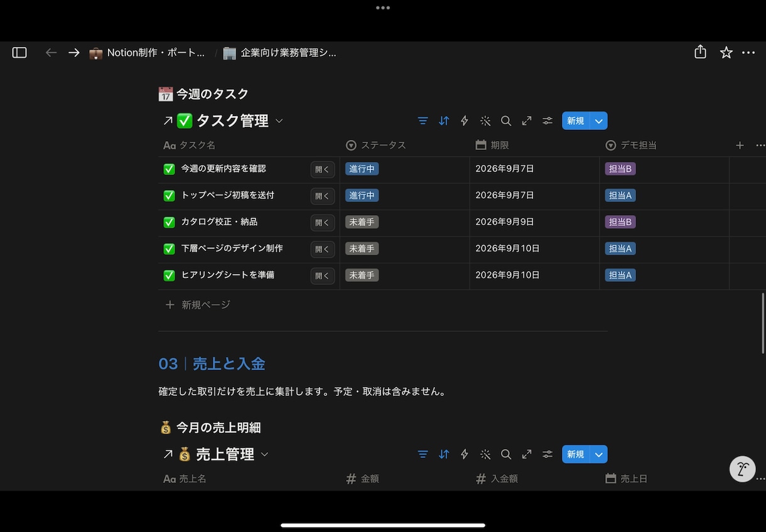
Task: Create new sales entry with 新規 button
Action: (576, 454)
